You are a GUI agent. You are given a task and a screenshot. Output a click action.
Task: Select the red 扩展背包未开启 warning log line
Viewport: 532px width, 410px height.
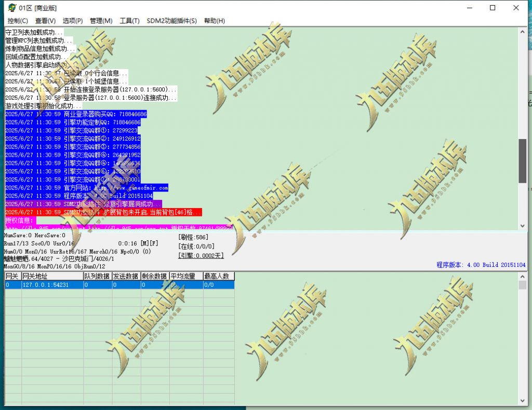point(104,212)
